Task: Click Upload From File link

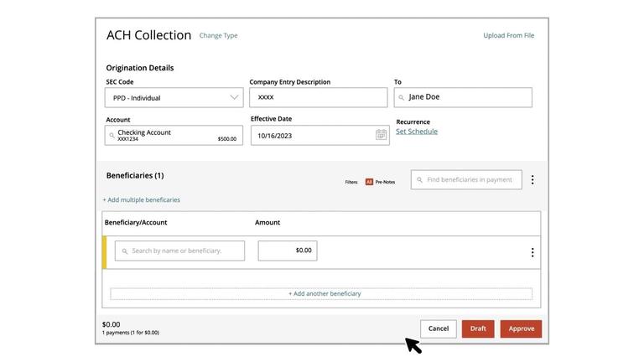Action: (508, 36)
